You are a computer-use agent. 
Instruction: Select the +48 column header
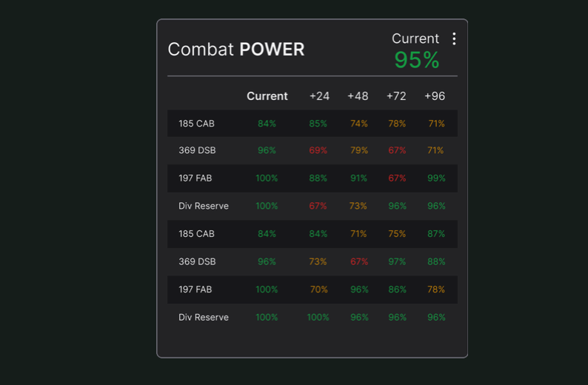coord(358,96)
